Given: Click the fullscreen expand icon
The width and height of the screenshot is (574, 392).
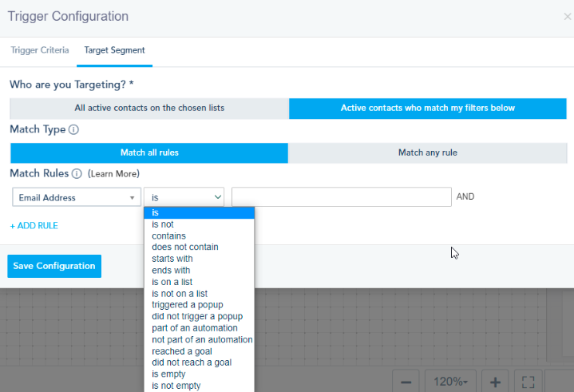Looking at the screenshot, I should 527,382.
